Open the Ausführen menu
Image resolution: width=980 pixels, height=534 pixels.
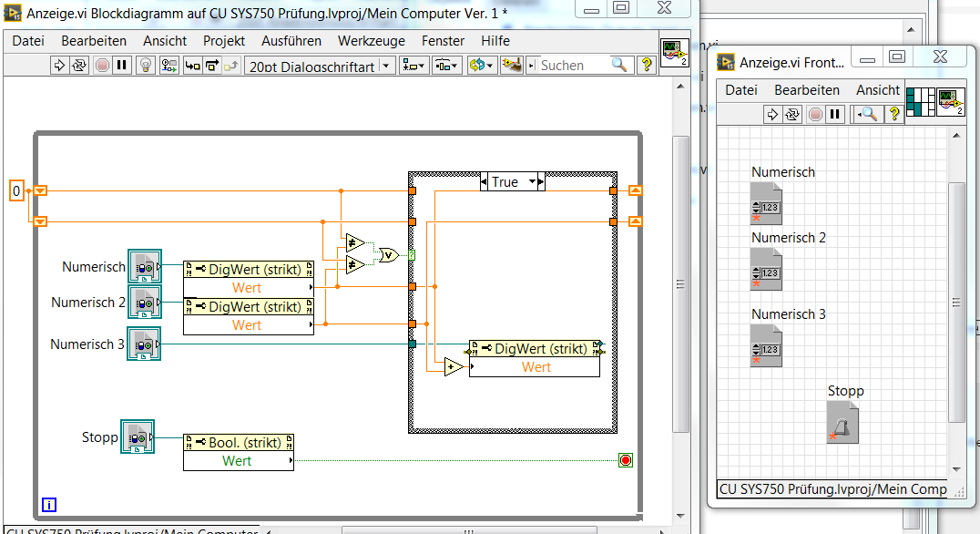pos(291,41)
